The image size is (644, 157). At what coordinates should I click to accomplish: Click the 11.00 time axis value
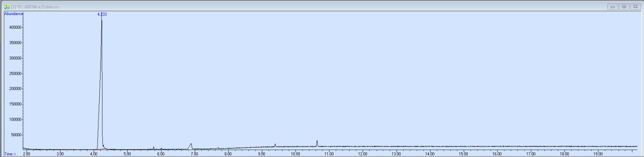pyautogui.click(x=329, y=154)
